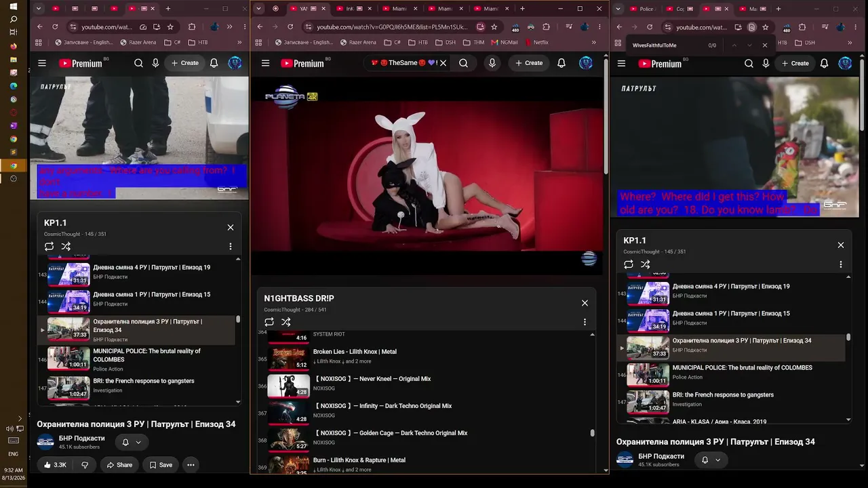The height and width of the screenshot is (488, 868).
Task: Share the video in left window
Action: (119, 465)
